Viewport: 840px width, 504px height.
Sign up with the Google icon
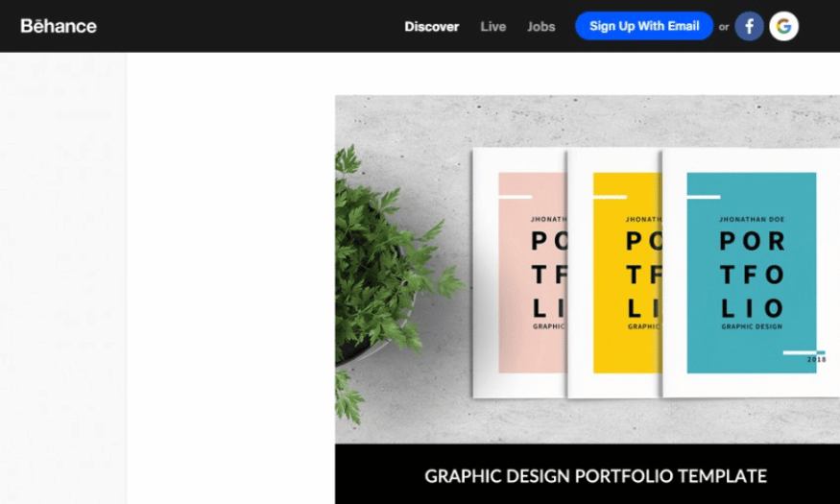coord(783,26)
